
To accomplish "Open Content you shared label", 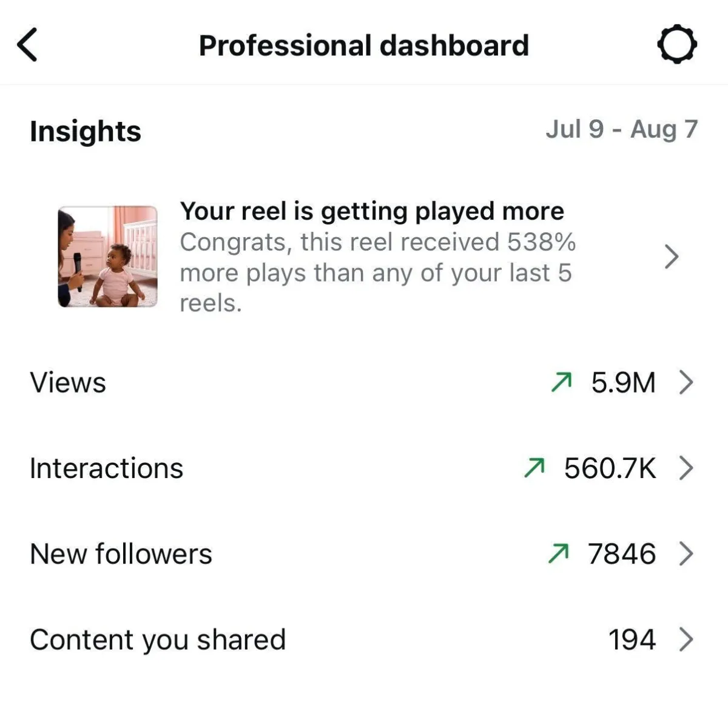I will coord(158,640).
